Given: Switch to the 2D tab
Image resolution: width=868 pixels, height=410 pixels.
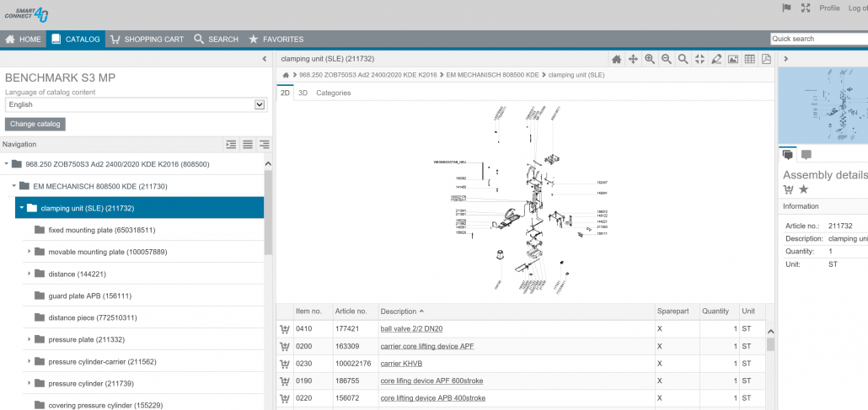Looking at the screenshot, I should pyautogui.click(x=285, y=93).
